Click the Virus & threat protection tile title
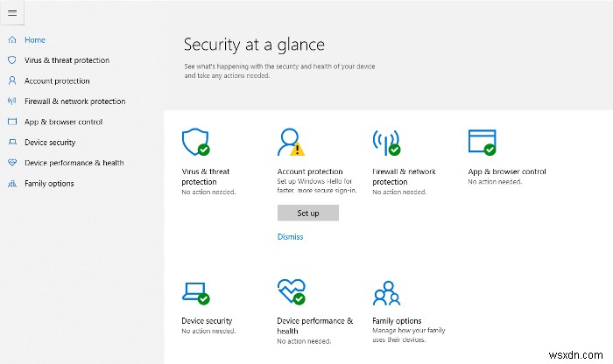Viewport: 613px width, 364px height. pos(206,177)
